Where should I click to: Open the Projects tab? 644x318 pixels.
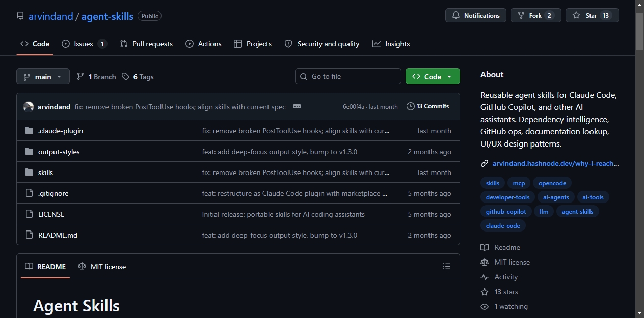[x=252, y=44]
